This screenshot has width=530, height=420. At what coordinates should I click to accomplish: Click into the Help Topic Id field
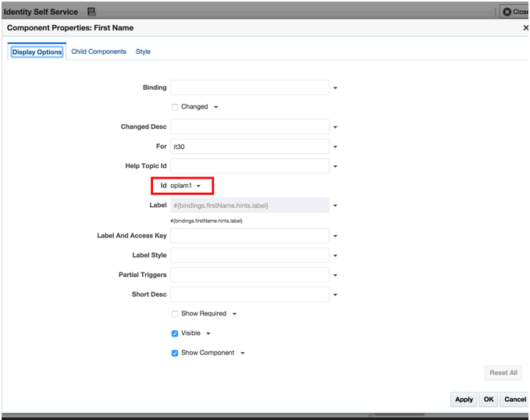click(250, 166)
